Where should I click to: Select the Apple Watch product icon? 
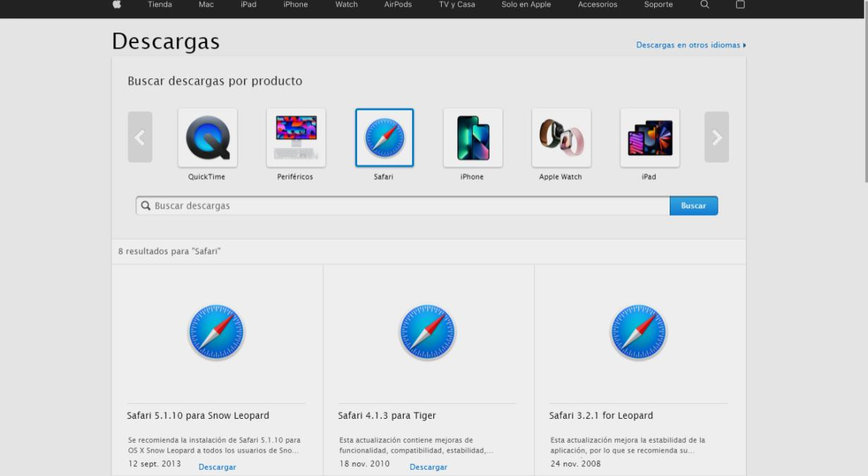click(x=561, y=138)
